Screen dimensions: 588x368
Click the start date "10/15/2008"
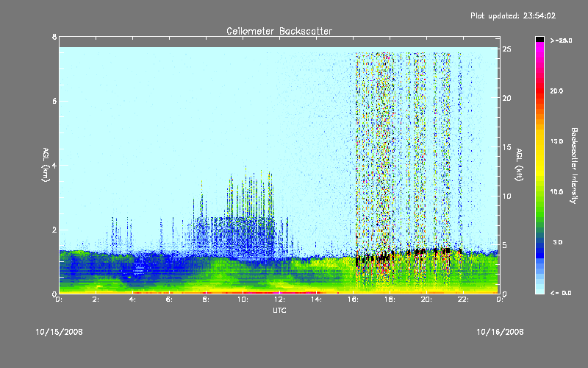tap(59, 332)
